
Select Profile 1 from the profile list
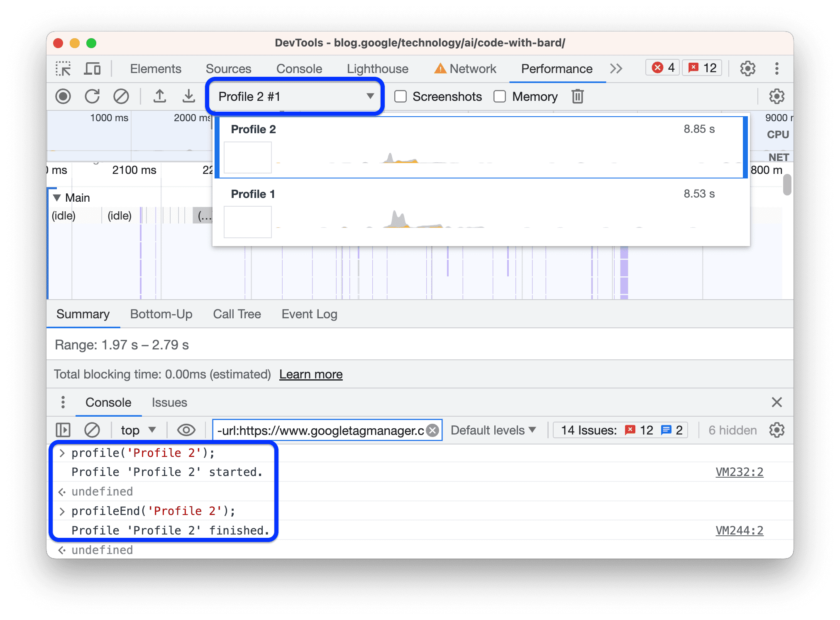pyautogui.click(x=483, y=212)
